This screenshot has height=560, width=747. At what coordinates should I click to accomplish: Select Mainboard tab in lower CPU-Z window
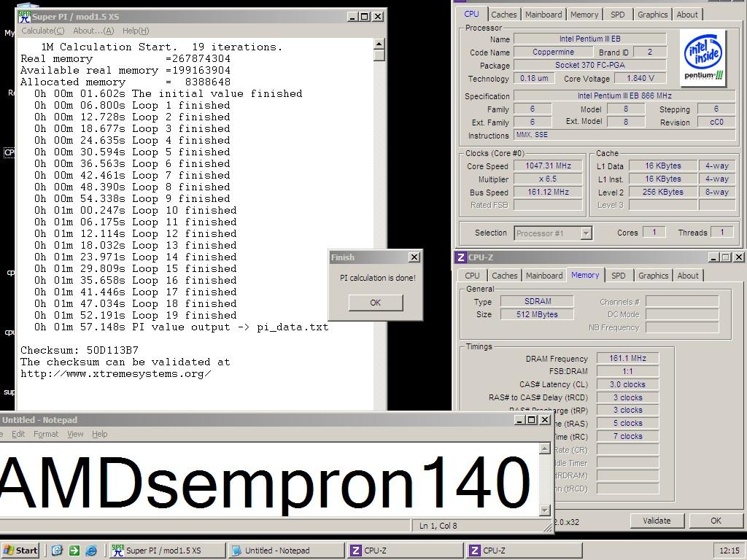[544, 276]
